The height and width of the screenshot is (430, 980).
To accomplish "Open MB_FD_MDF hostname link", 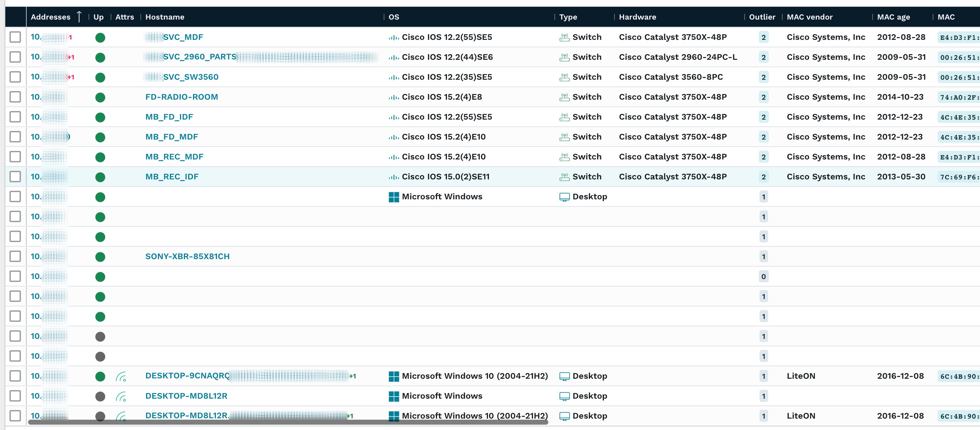I will 172,137.
